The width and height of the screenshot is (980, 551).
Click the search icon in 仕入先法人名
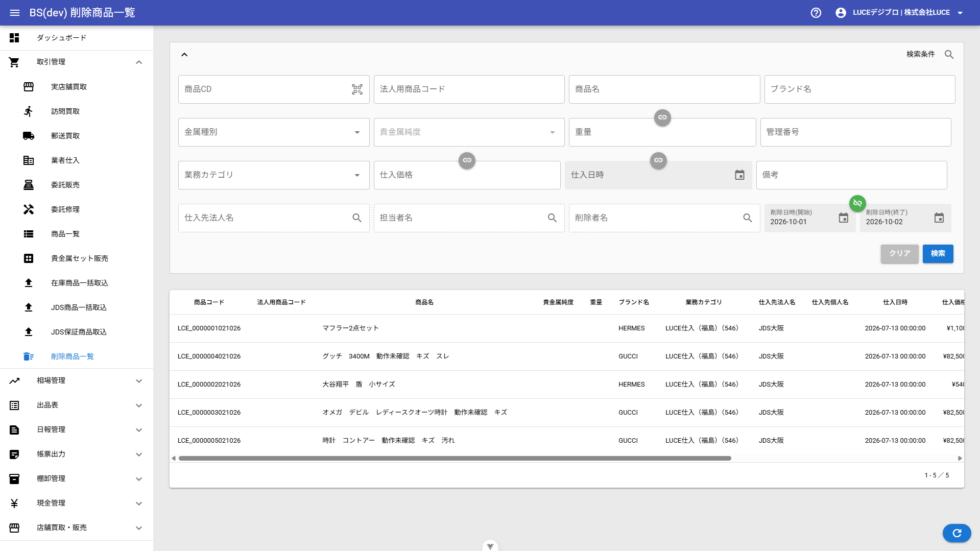(357, 218)
